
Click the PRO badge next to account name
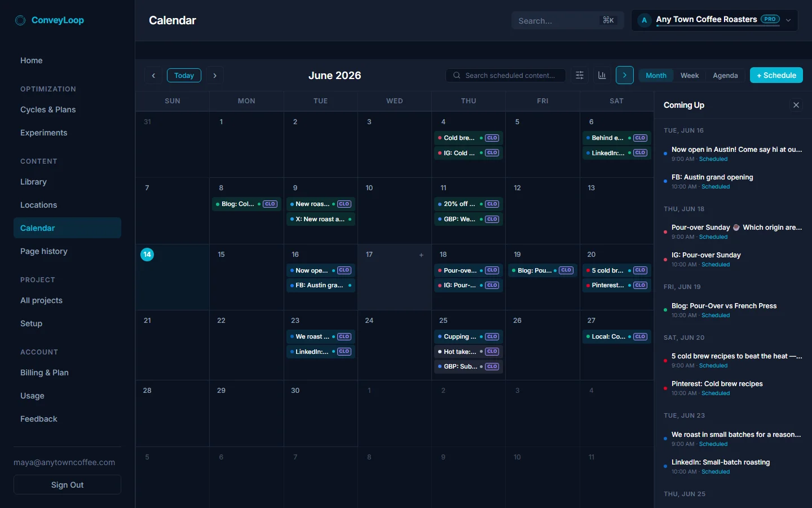tap(770, 19)
